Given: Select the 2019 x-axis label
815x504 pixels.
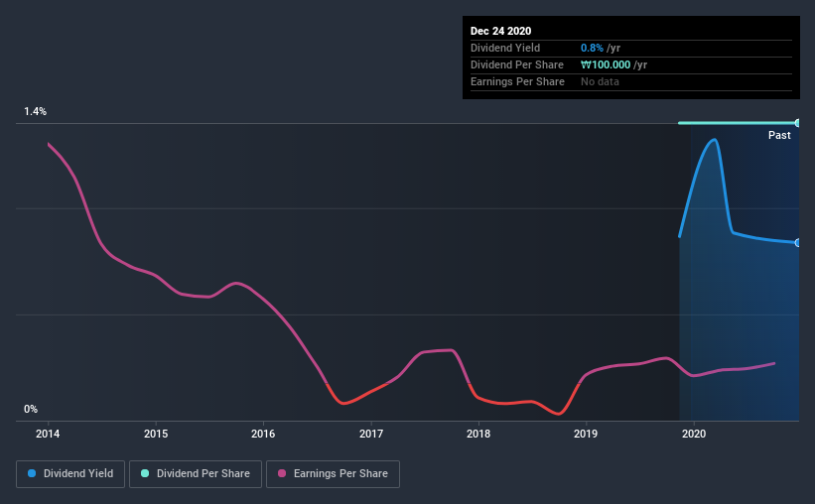Looking at the screenshot, I should pyautogui.click(x=586, y=434).
